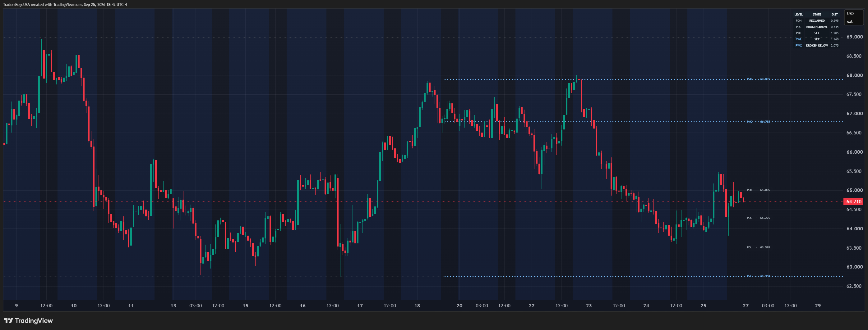Click 65.500 on the price axis
This screenshot has height=330, width=868.
point(854,171)
